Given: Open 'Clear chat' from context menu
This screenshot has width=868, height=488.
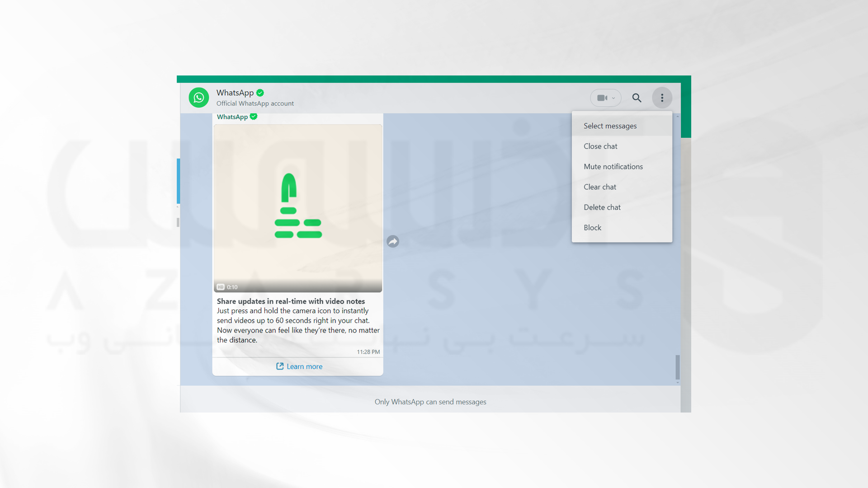Looking at the screenshot, I should pos(600,187).
